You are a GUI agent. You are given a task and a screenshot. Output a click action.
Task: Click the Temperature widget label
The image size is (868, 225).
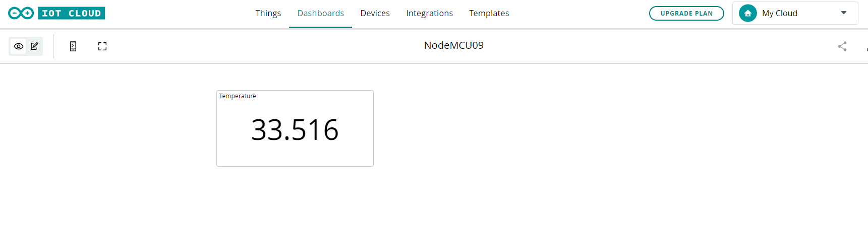pyautogui.click(x=238, y=96)
